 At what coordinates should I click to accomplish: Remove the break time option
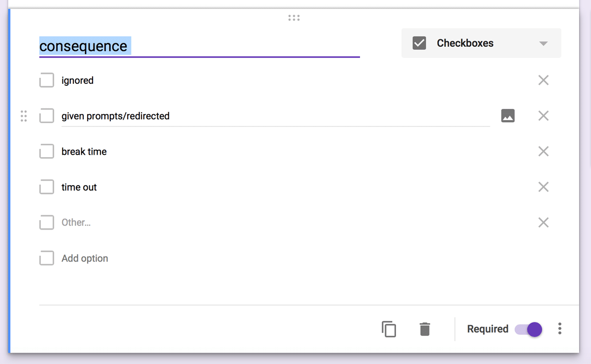pos(543,151)
